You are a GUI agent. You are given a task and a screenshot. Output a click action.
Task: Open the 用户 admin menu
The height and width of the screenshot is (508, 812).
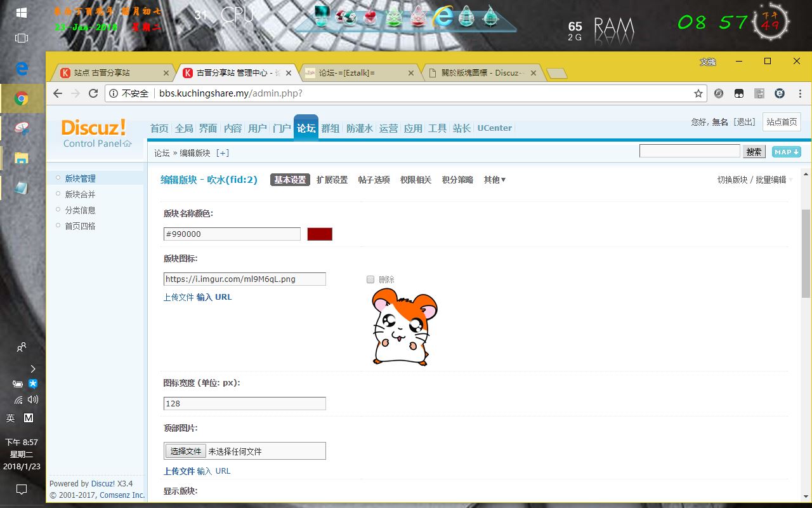(x=258, y=128)
